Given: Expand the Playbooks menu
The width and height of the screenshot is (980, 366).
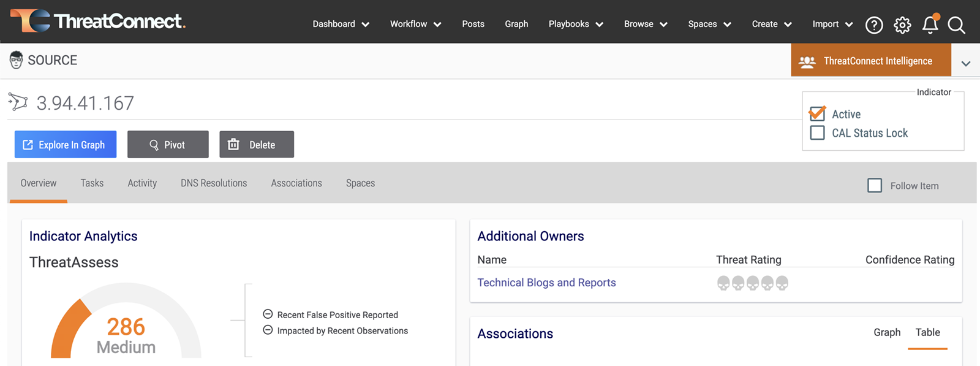Looking at the screenshot, I should coord(576,24).
